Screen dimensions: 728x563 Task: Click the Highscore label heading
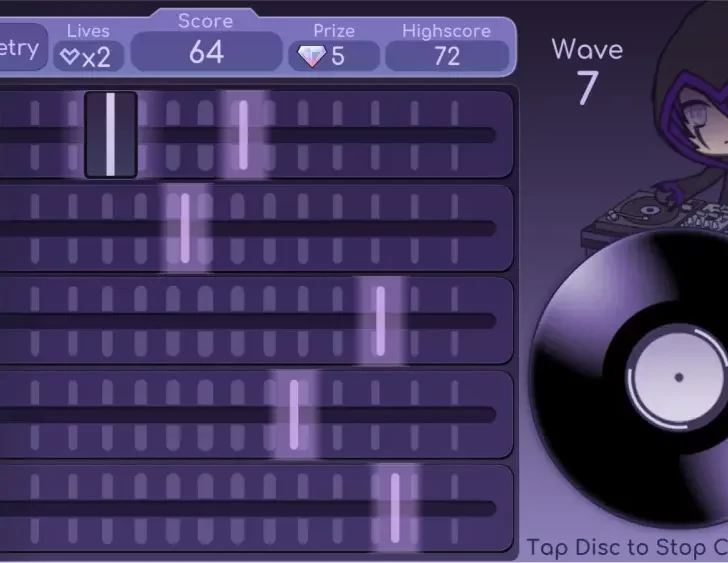coord(446,31)
